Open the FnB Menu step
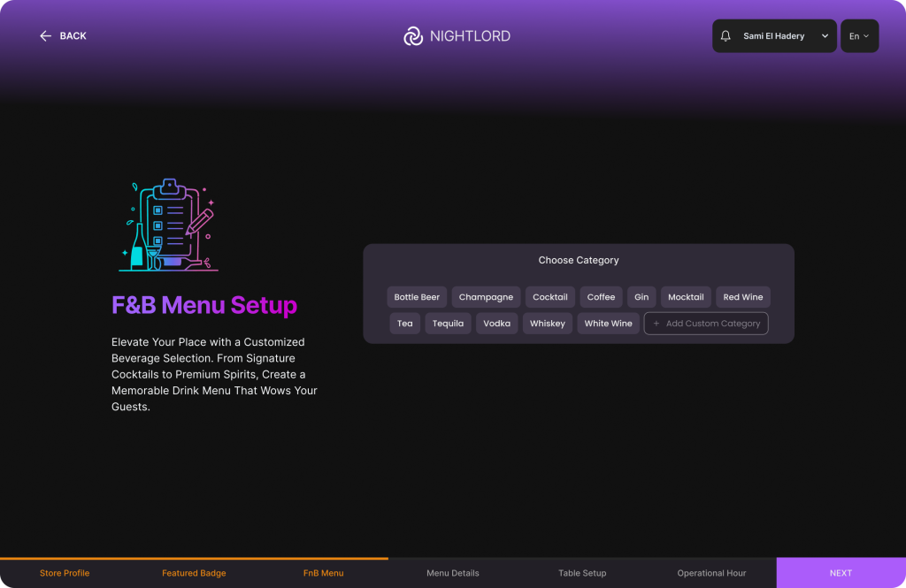 [x=324, y=573]
